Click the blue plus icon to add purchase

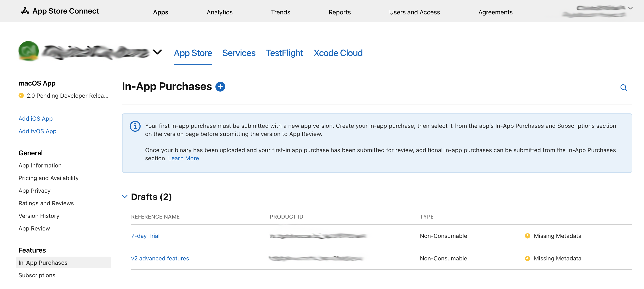(220, 87)
